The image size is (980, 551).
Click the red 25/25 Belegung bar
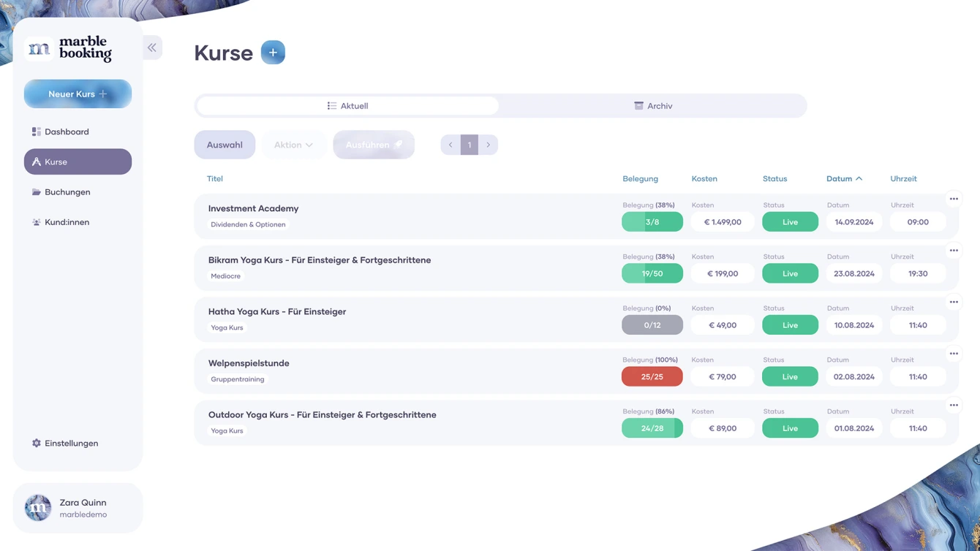pos(652,376)
